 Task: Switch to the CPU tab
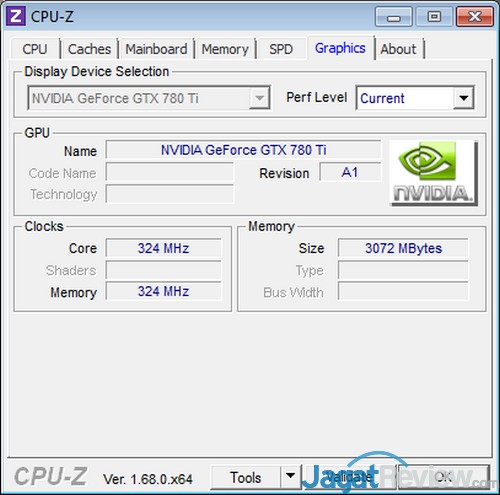click(x=35, y=49)
